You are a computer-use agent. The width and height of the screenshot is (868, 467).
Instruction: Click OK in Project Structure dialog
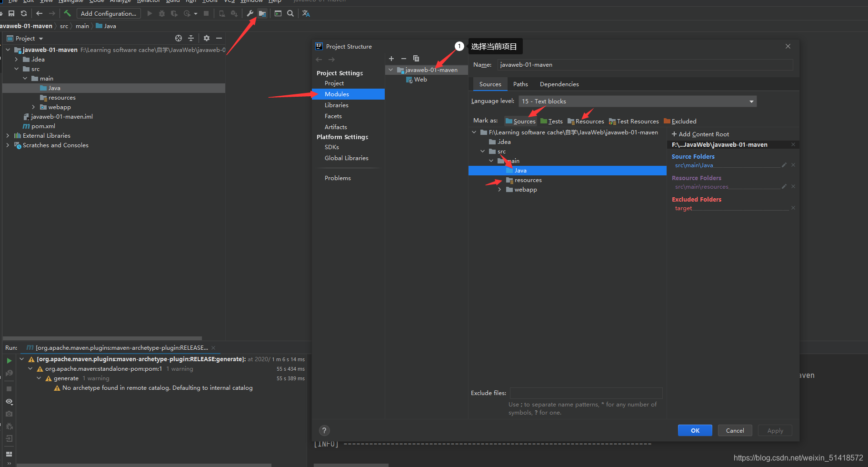(695, 430)
